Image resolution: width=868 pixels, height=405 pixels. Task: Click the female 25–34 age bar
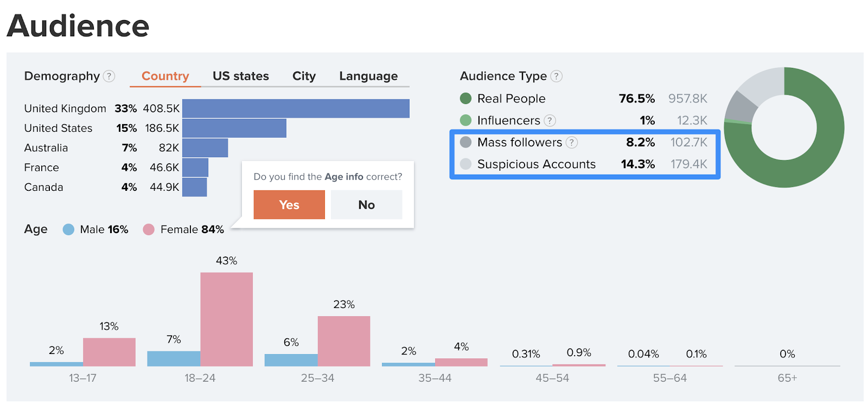pos(344,341)
